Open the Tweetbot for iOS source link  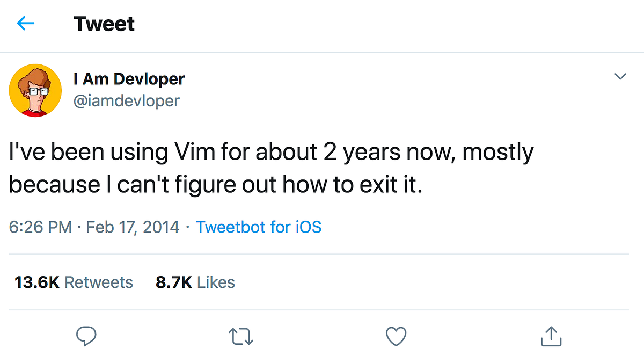coord(259,227)
